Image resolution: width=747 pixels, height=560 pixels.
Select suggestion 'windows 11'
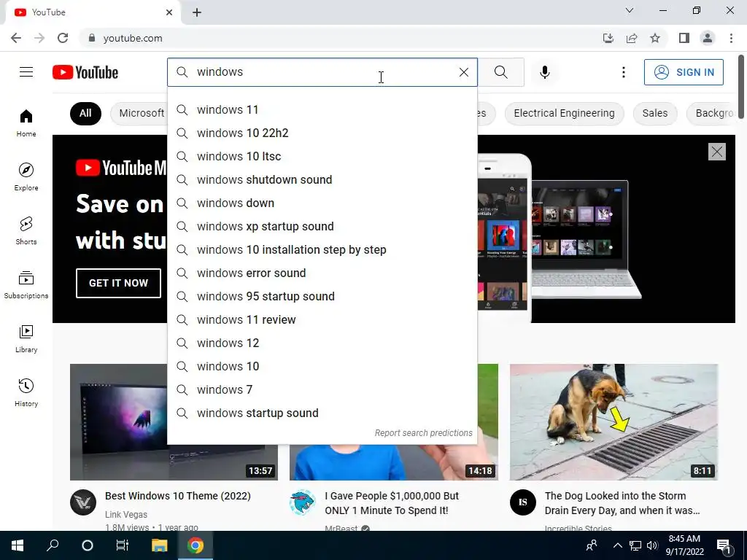[322, 109]
